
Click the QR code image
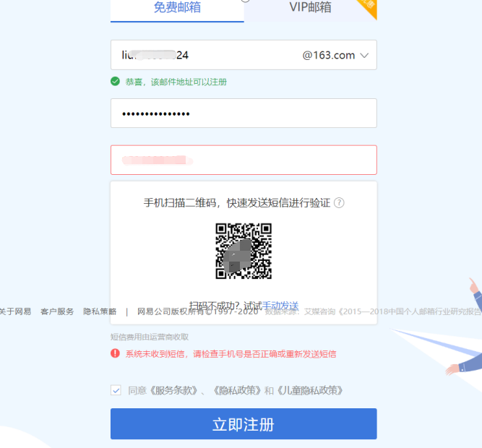coord(244,251)
